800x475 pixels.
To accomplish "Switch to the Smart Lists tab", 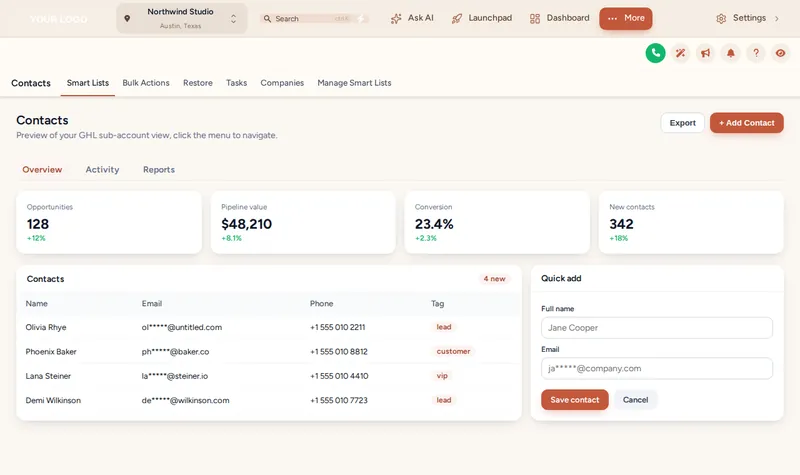I will (88, 83).
